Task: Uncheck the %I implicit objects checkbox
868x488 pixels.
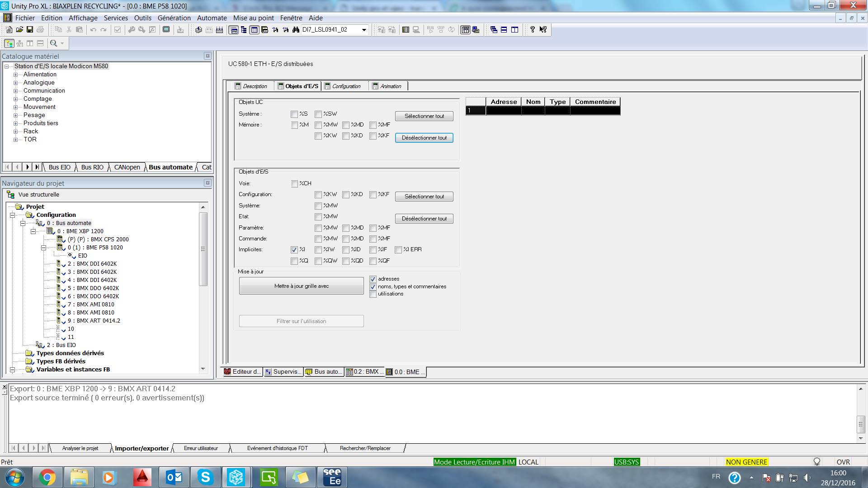Action: tap(294, 250)
